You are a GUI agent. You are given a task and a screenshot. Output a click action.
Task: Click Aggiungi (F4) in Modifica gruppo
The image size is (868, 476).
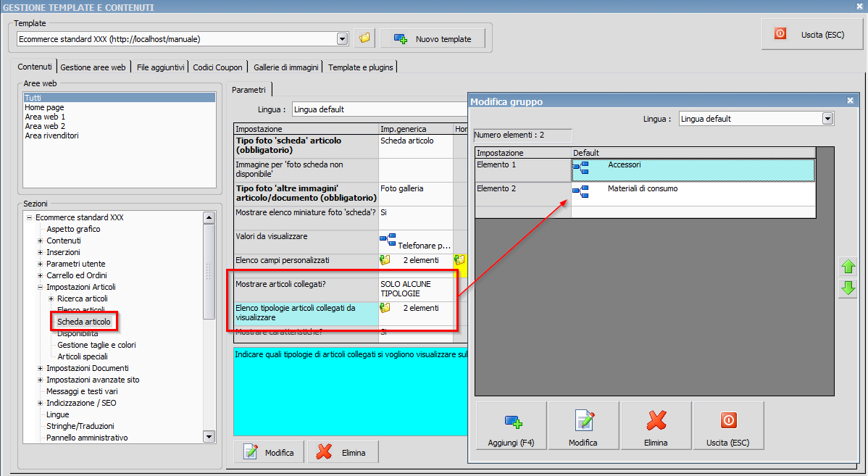coord(511,425)
